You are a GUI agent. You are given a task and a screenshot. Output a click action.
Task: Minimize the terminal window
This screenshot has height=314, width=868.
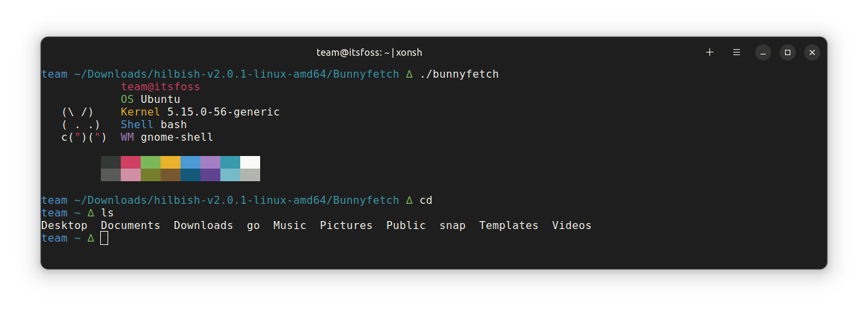[x=763, y=52]
